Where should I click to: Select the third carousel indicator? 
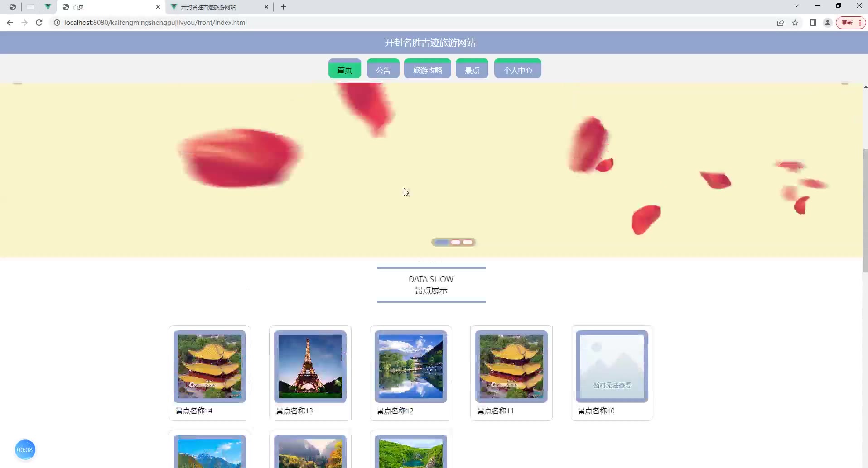point(468,242)
